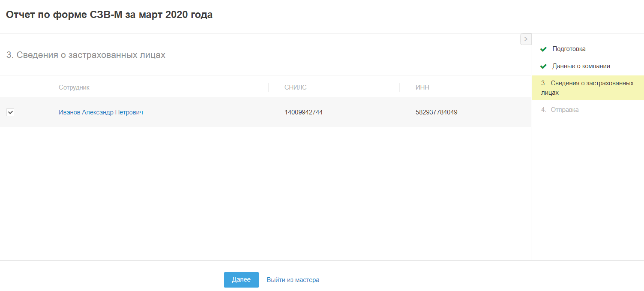
Task: Go to the Подготовка step
Action: (569, 49)
